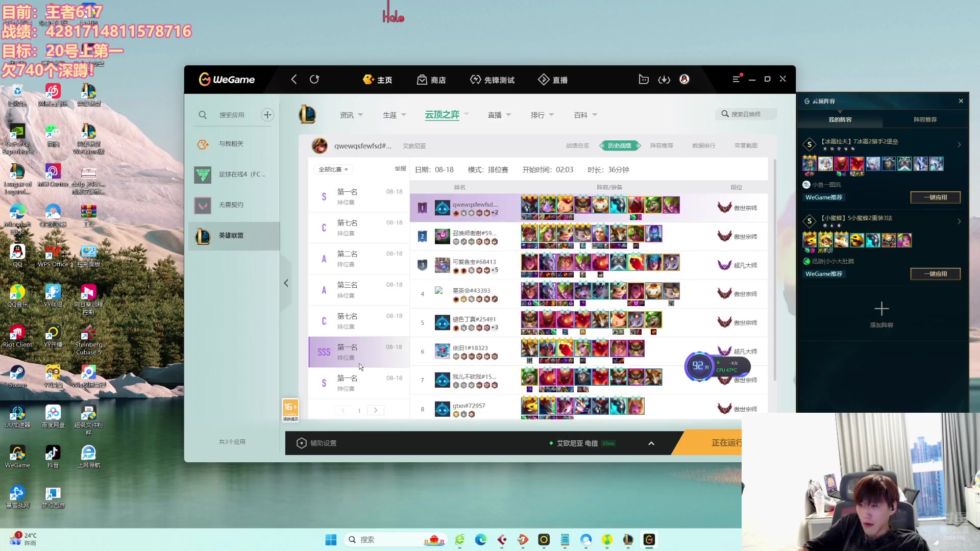Click the League of Legends logo icon
The width and height of the screenshot is (980, 551).
307,114
